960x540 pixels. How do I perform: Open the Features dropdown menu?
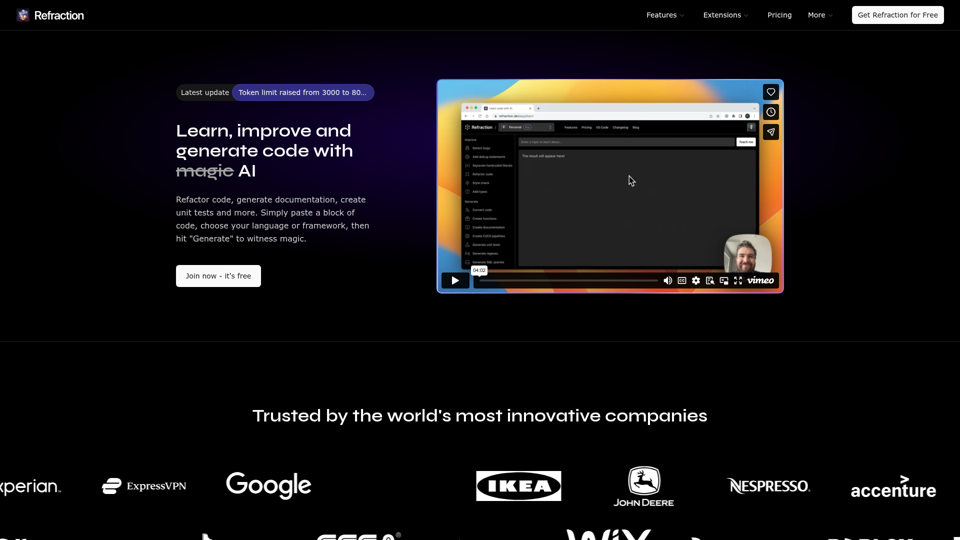pos(665,15)
